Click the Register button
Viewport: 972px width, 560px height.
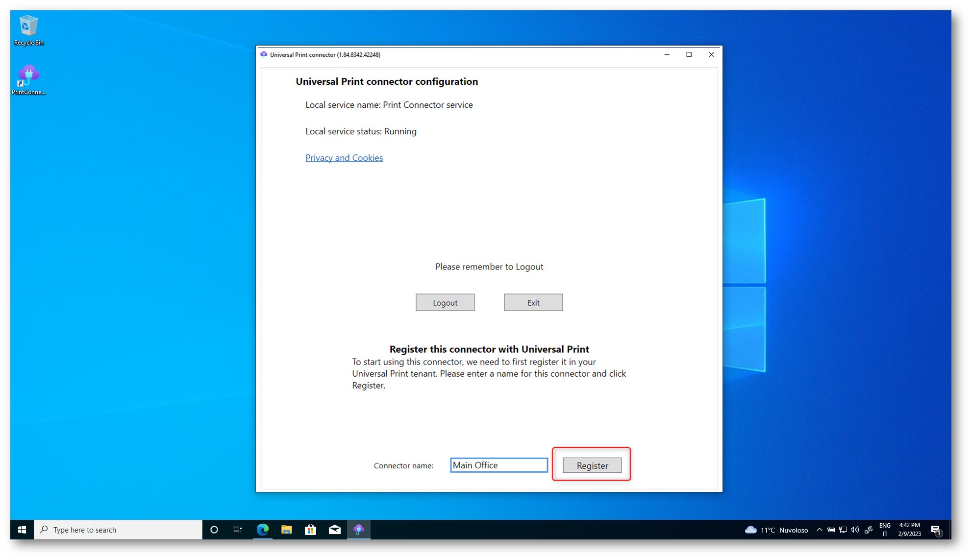click(592, 465)
